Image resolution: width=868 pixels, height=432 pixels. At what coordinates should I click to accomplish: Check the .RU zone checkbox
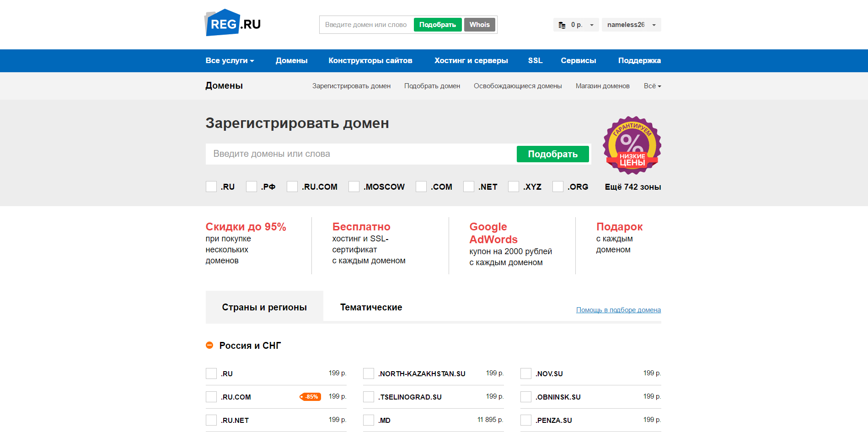pyautogui.click(x=211, y=187)
